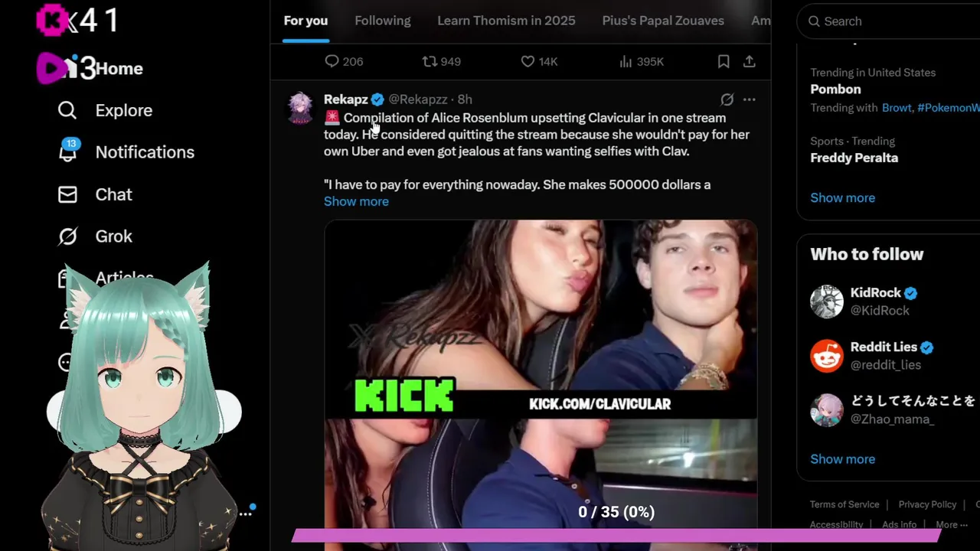The width and height of the screenshot is (980, 551).
Task: Show more trending topics
Action: point(842,197)
